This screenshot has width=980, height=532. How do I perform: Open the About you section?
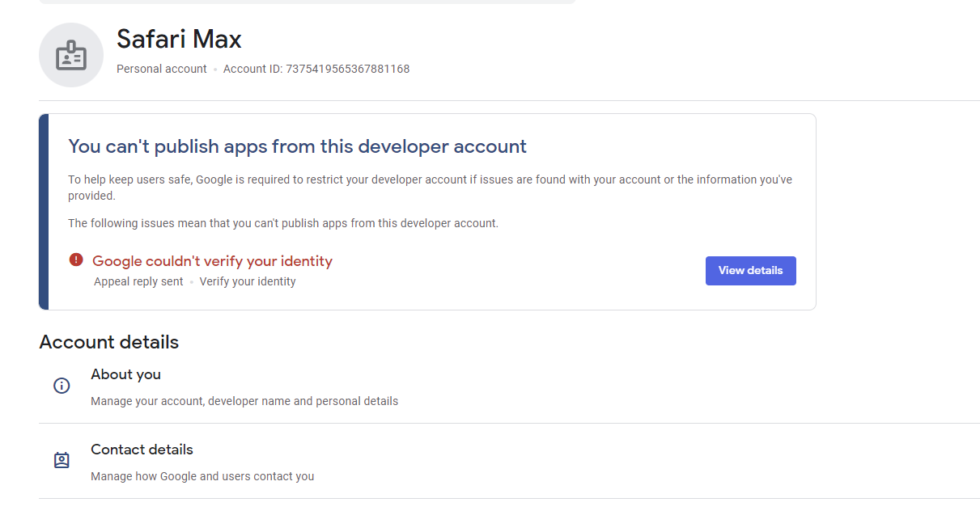pyautogui.click(x=125, y=374)
